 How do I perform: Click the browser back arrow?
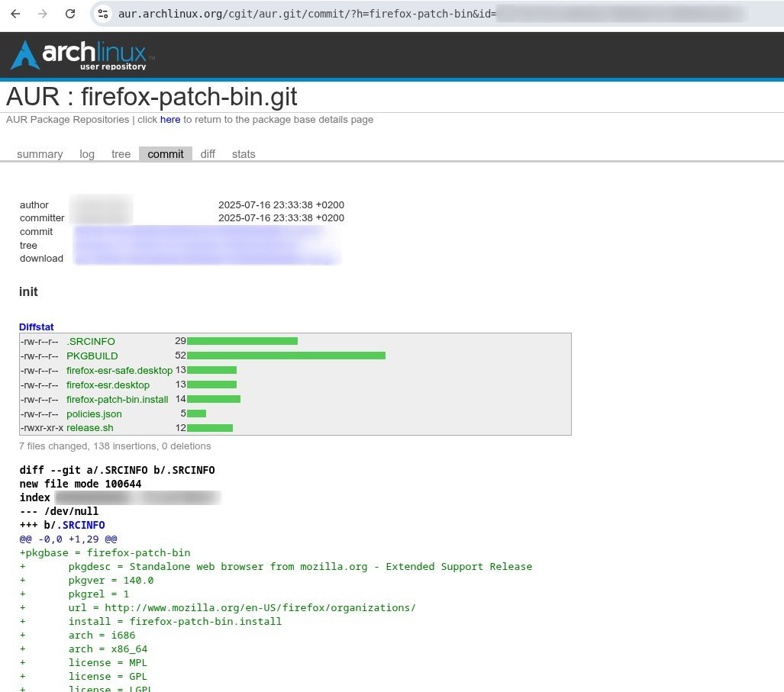15,14
